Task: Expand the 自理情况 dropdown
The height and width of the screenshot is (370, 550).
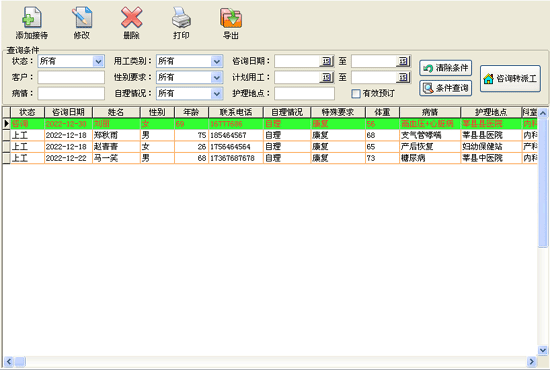Action: (217, 94)
